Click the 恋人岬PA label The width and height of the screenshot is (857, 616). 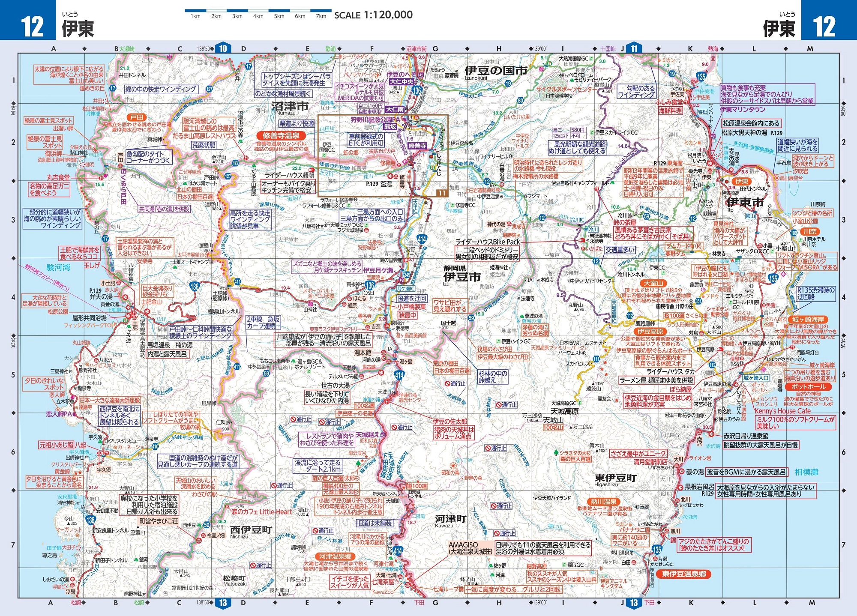pyautogui.click(x=59, y=414)
